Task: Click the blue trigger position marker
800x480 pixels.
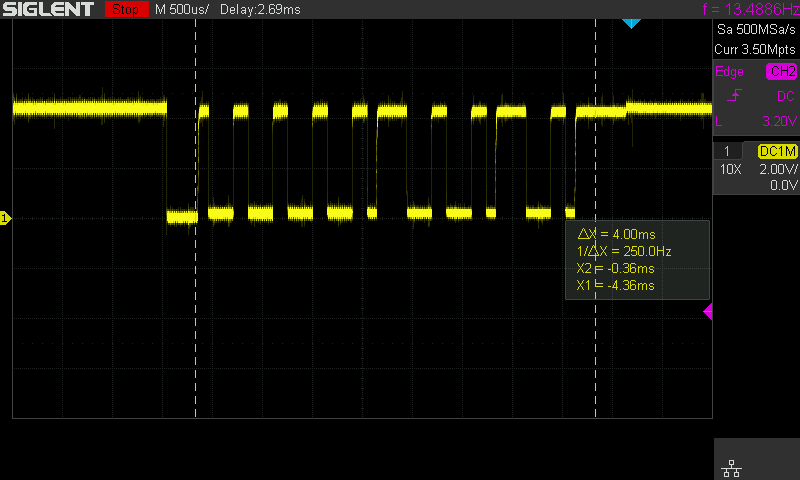Action: click(630, 22)
